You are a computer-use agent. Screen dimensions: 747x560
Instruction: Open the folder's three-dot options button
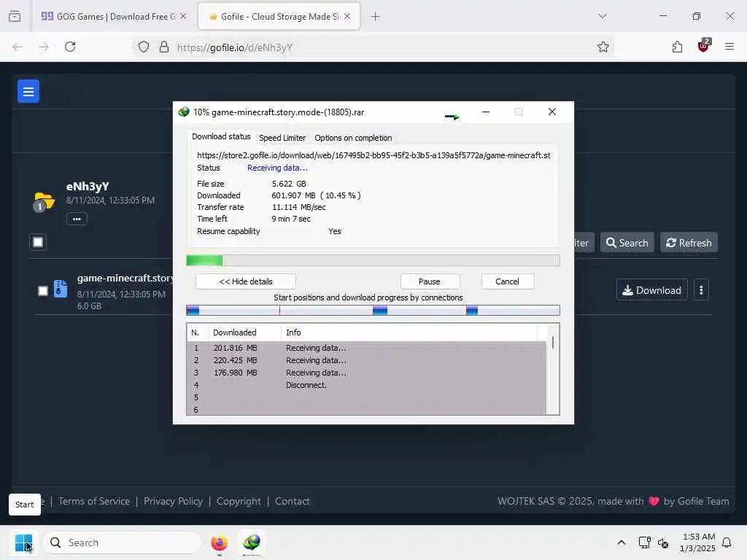click(x=77, y=219)
